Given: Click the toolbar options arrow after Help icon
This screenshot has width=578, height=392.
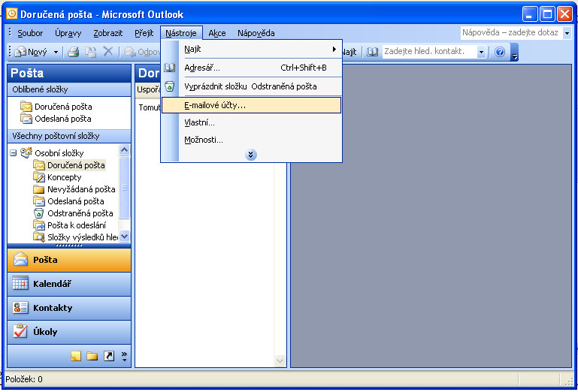Looking at the screenshot, I should [x=515, y=53].
